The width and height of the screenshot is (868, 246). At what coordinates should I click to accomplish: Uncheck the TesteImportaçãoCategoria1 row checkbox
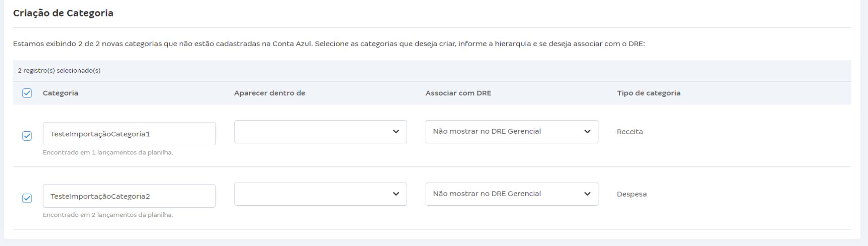[x=27, y=136]
